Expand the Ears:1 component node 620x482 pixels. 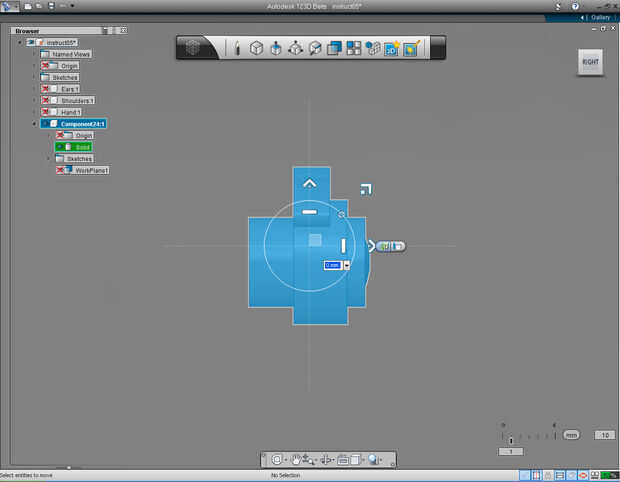tap(34, 89)
